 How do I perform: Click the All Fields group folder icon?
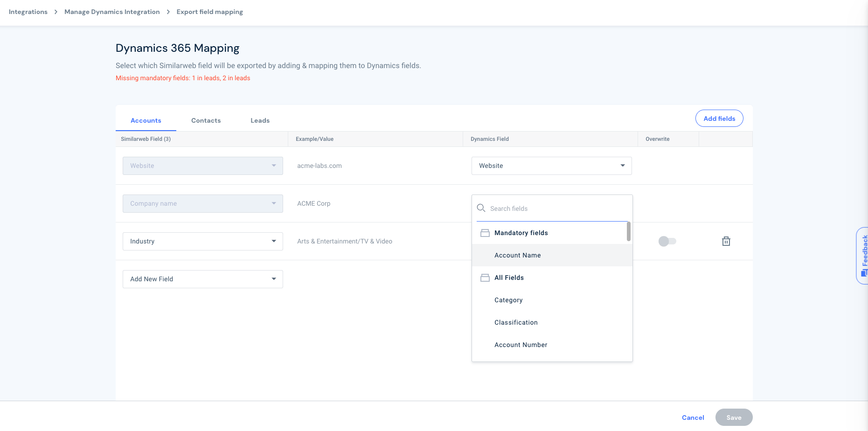485,278
